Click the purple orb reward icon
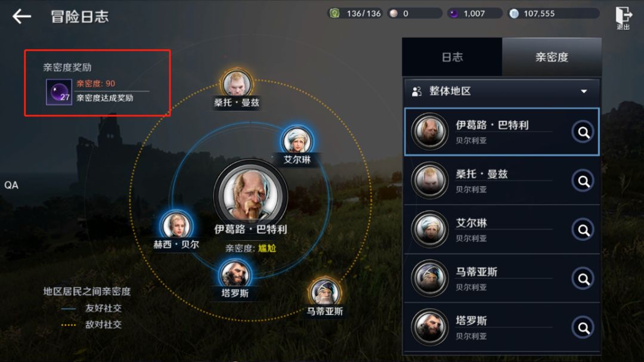 point(58,92)
